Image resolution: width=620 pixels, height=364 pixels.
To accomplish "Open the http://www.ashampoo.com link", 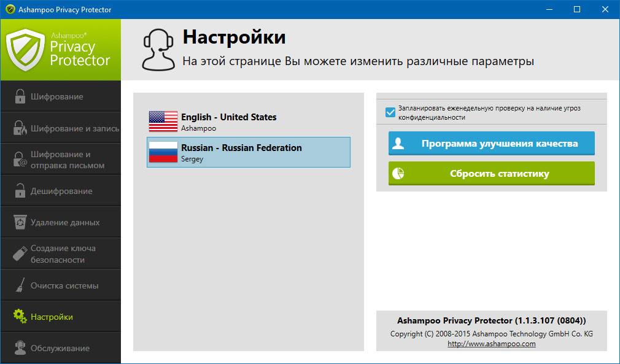I will (492, 344).
